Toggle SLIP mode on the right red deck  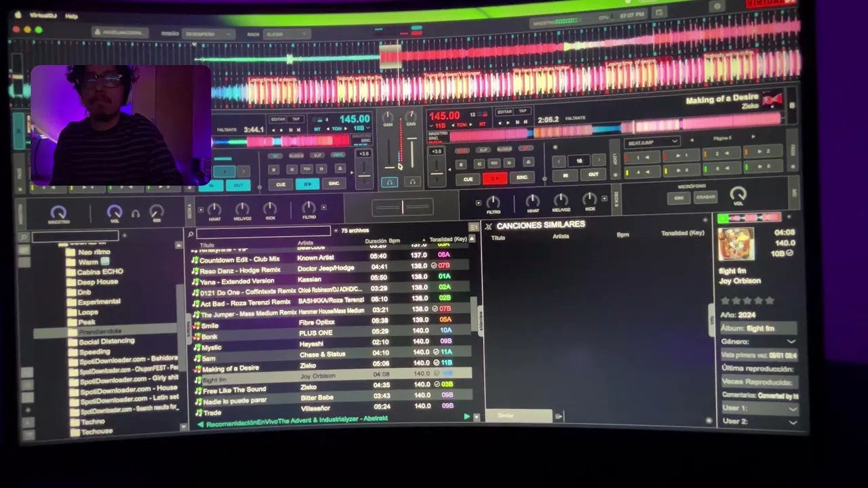click(x=484, y=150)
